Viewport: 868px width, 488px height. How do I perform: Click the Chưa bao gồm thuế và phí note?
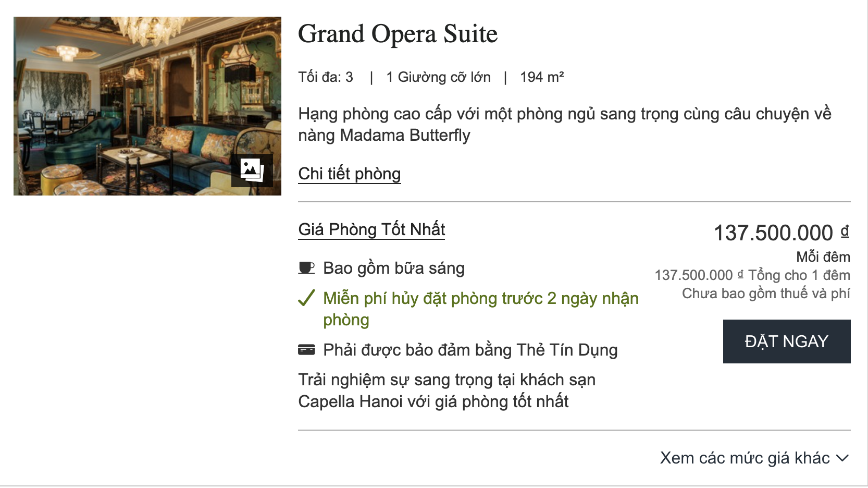pyautogui.click(x=766, y=294)
